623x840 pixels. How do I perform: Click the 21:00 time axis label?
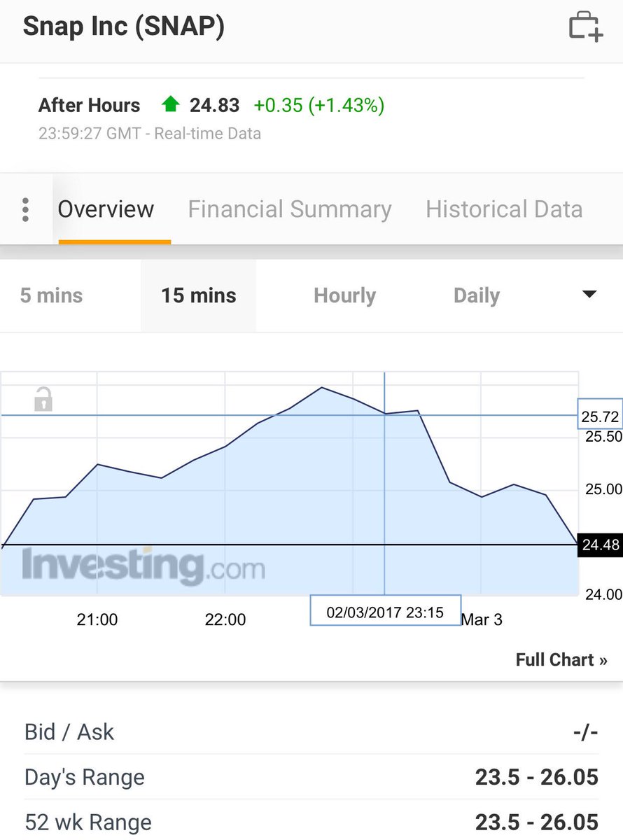(x=97, y=619)
